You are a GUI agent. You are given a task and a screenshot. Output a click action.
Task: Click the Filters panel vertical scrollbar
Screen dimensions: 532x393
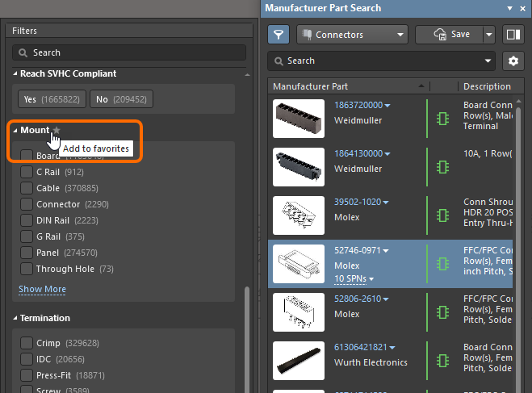(x=247, y=339)
